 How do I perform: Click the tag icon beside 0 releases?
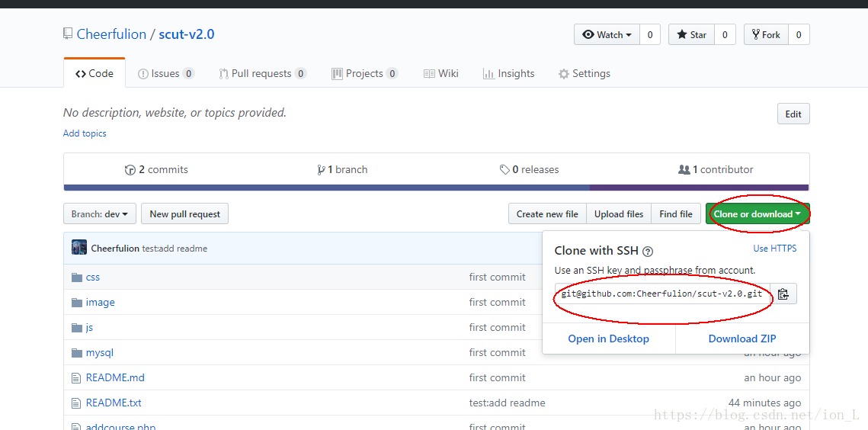pyautogui.click(x=504, y=169)
